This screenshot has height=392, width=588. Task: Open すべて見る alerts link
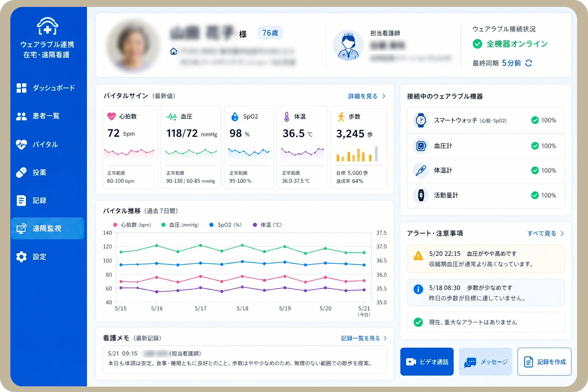542,234
